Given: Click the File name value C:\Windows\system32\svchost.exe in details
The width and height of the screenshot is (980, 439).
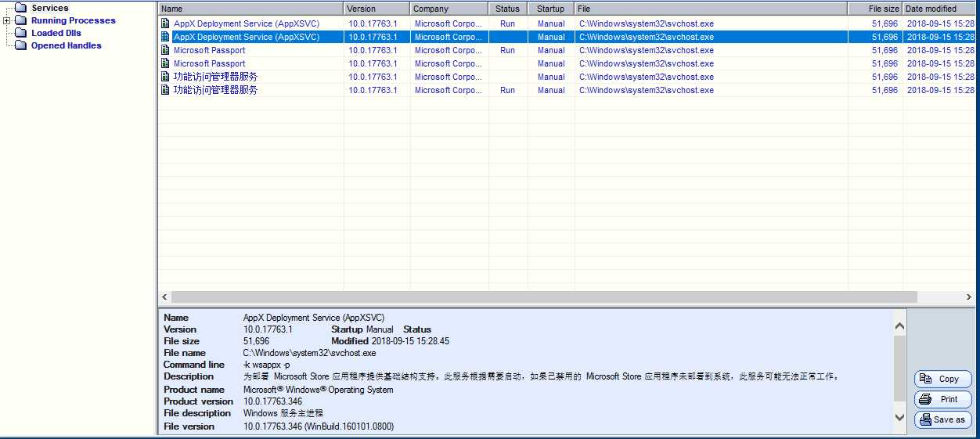Looking at the screenshot, I should pos(311,353).
